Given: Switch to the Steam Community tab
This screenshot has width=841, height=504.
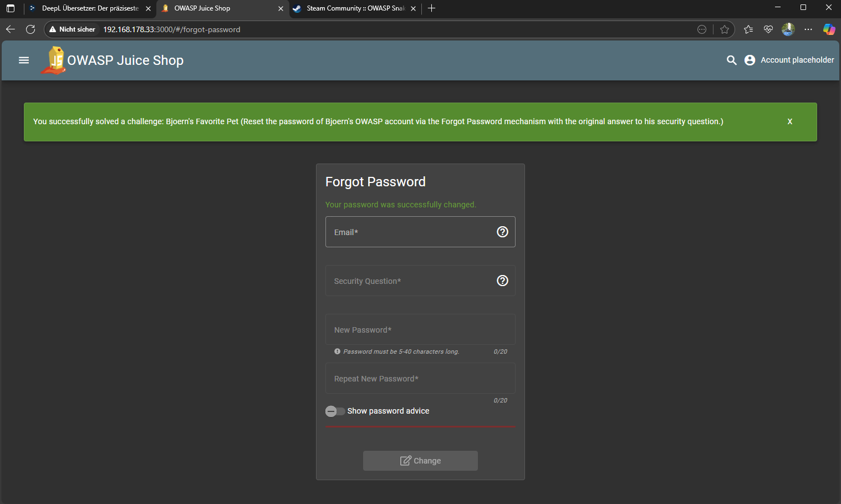Looking at the screenshot, I should (x=355, y=8).
